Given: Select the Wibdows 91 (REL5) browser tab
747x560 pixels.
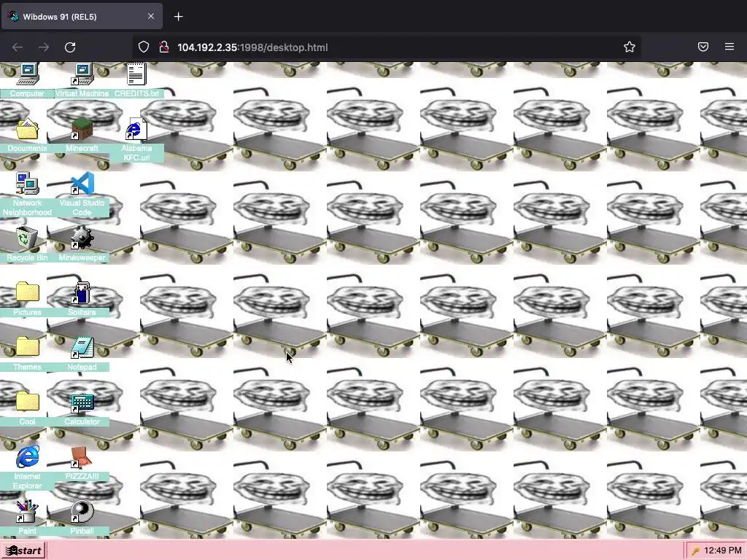Looking at the screenshot, I should [82, 17].
